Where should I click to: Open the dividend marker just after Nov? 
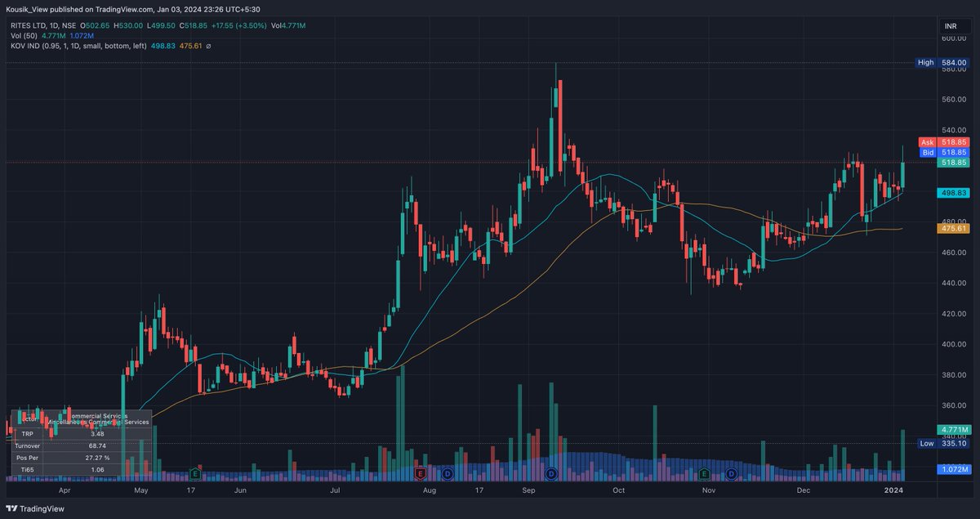point(732,473)
